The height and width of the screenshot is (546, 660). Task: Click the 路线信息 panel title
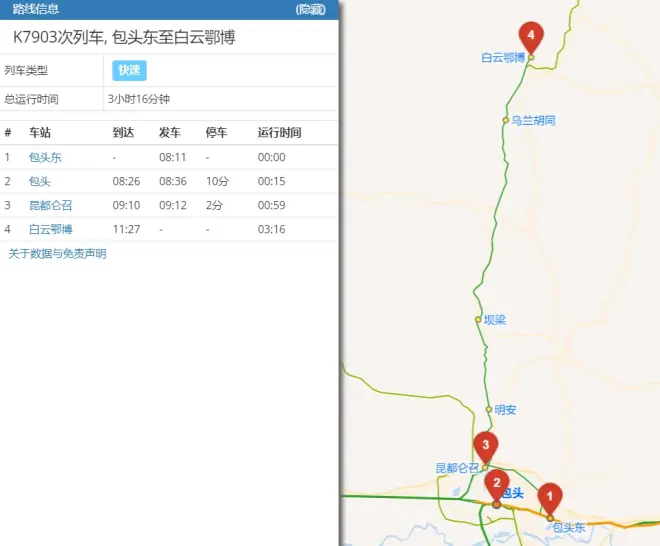coord(35,9)
